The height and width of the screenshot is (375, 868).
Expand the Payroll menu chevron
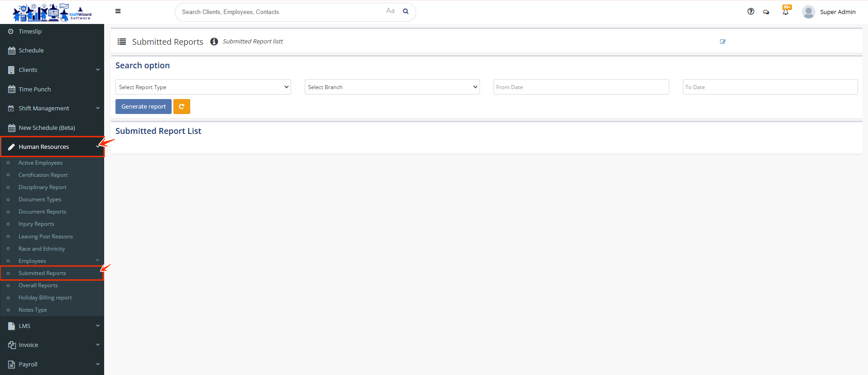coord(98,364)
